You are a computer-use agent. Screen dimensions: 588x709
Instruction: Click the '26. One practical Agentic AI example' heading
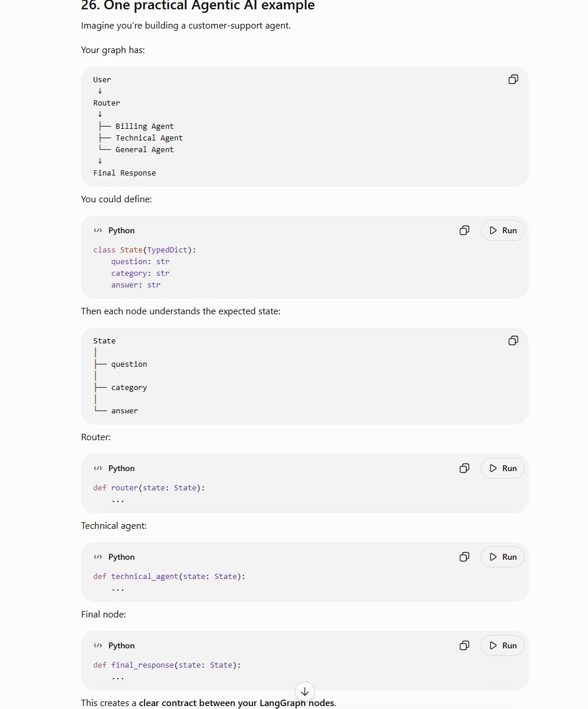tap(198, 6)
